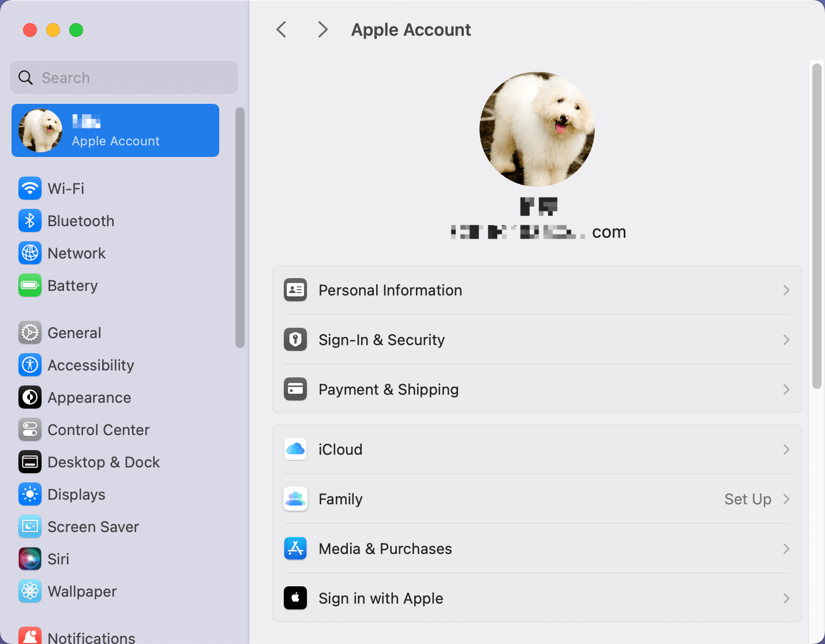Click the General gear icon

pyautogui.click(x=30, y=332)
